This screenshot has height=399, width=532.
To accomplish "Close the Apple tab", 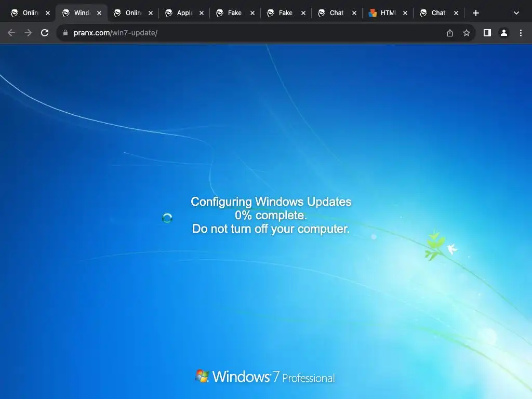I will (x=202, y=13).
